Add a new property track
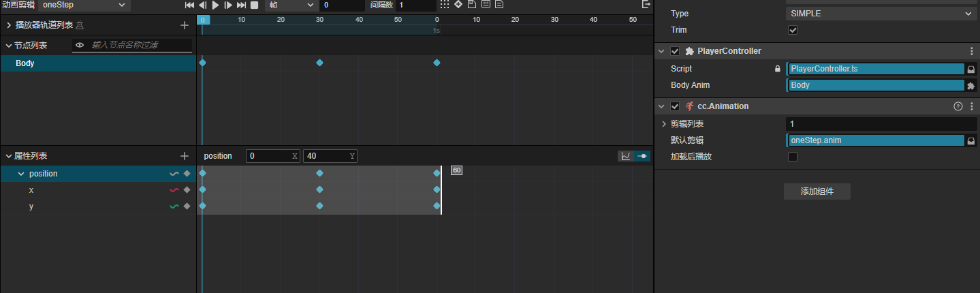The image size is (980, 293). 184,156
